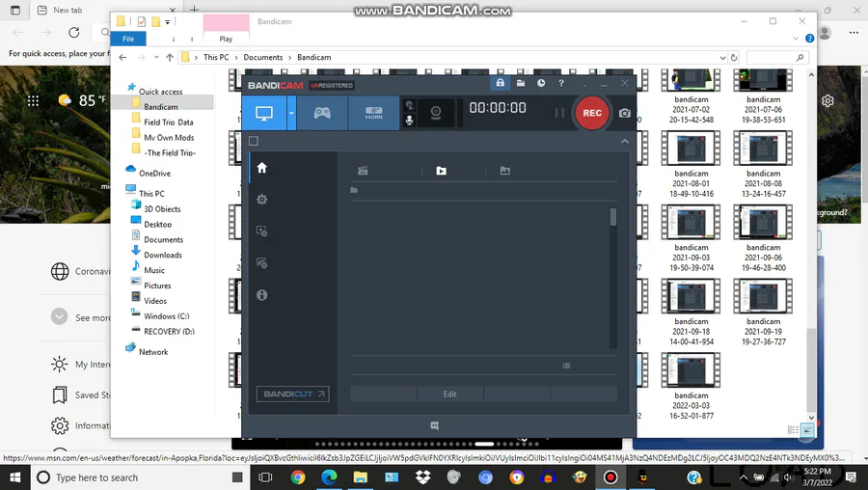Screen dimensions: 868x490
Task: Open Bandicam About info icon
Action: click(261, 295)
